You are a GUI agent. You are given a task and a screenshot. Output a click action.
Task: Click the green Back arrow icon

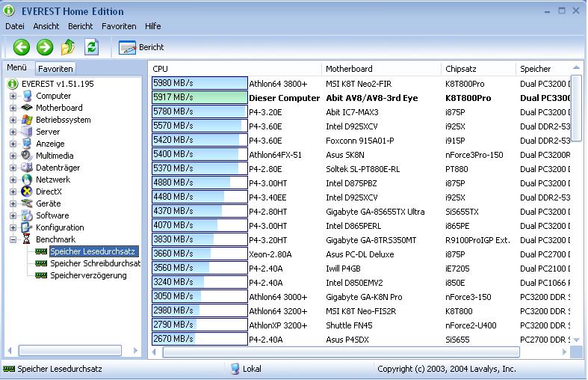[22, 47]
